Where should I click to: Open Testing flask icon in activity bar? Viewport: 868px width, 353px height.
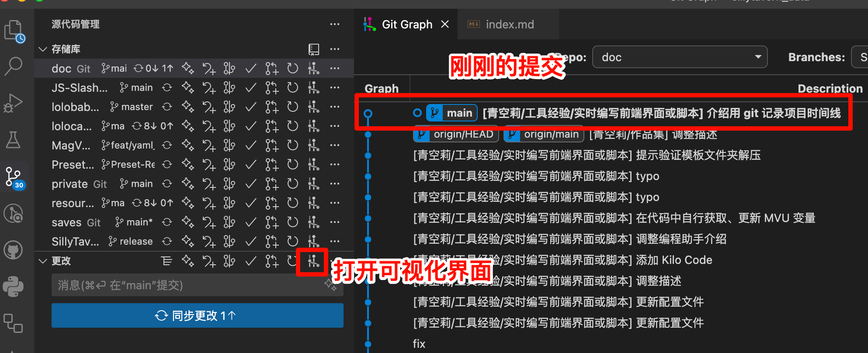(14, 140)
